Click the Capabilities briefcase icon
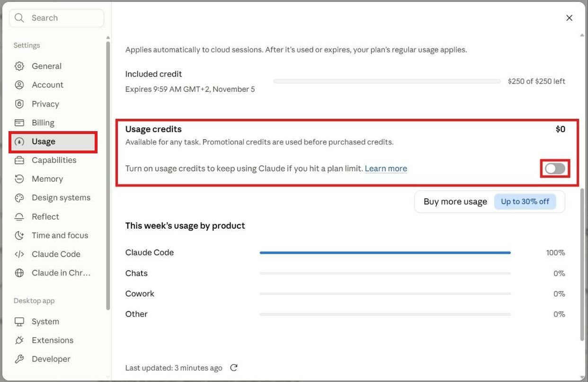 point(19,160)
